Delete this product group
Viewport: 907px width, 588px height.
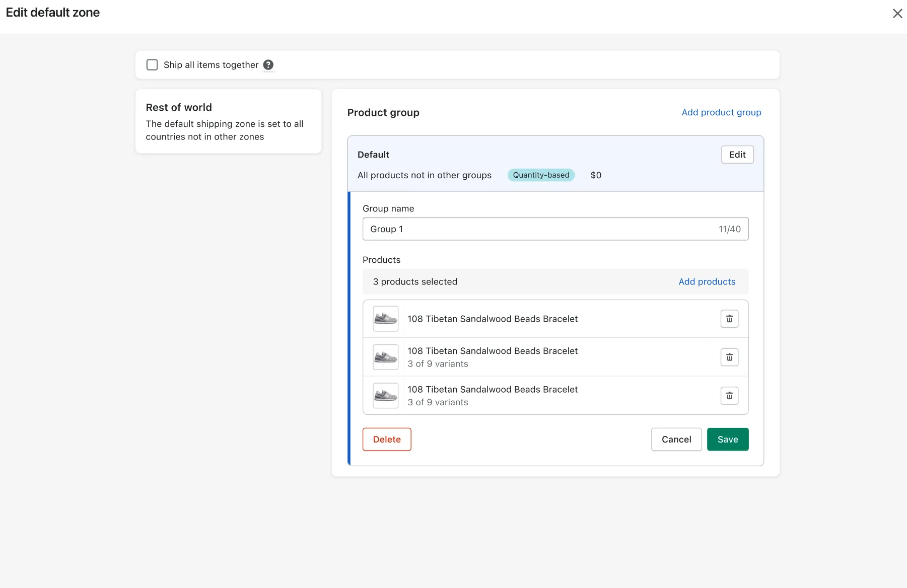(387, 439)
